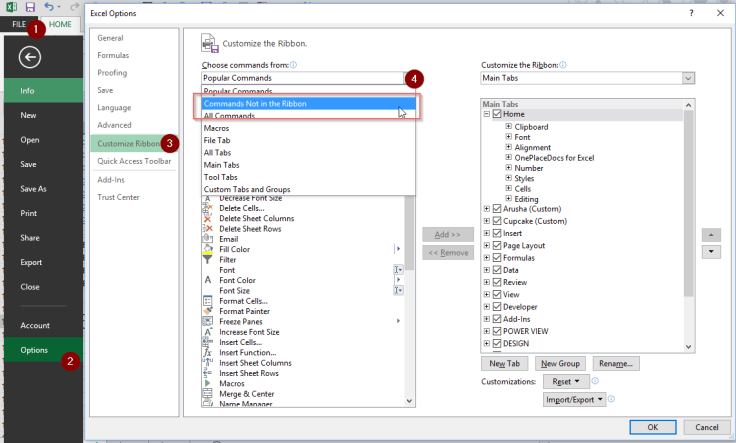Expand the Clipboard group in tree

[508, 127]
